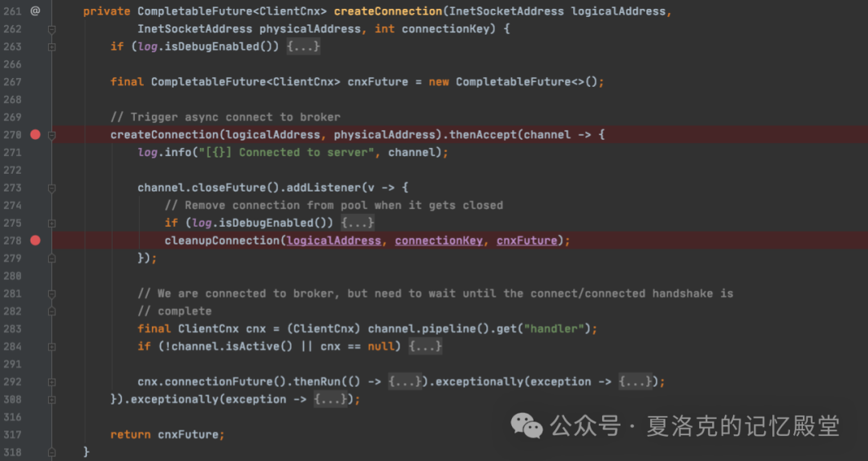
Task: Click addListener on line 273
Action: [x=324, y=187]
